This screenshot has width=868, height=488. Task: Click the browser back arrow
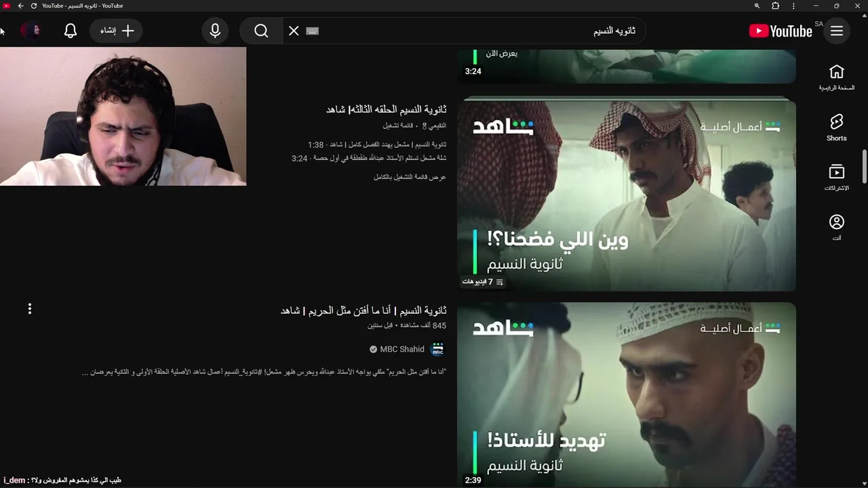pos(20,5)
